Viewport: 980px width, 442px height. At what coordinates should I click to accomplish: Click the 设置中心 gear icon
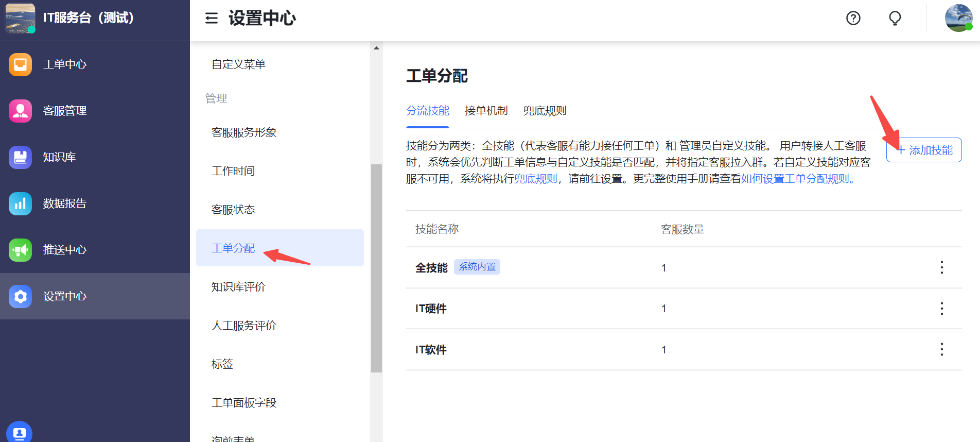(20, 296)
